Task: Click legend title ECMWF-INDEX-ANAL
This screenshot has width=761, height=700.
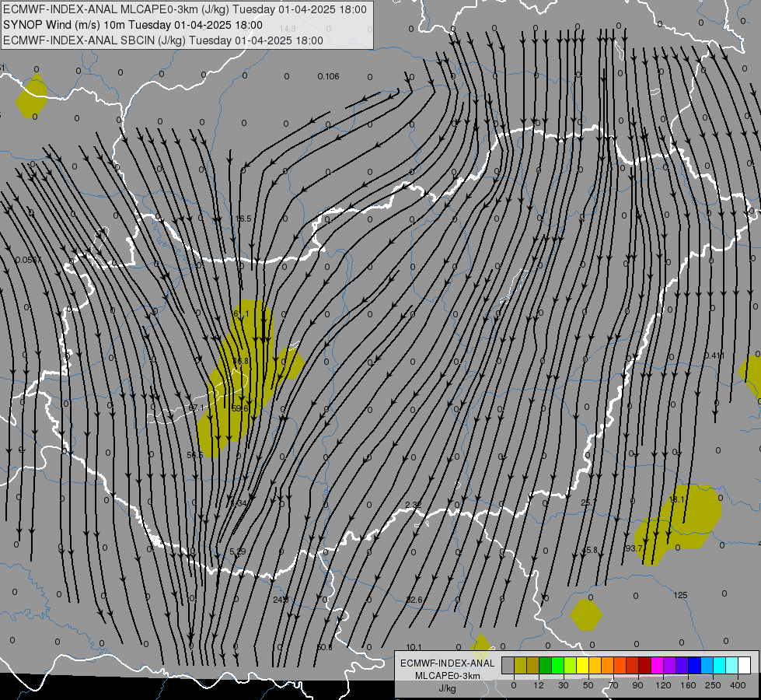Action: pyautogui.click(x=447, y=663)
